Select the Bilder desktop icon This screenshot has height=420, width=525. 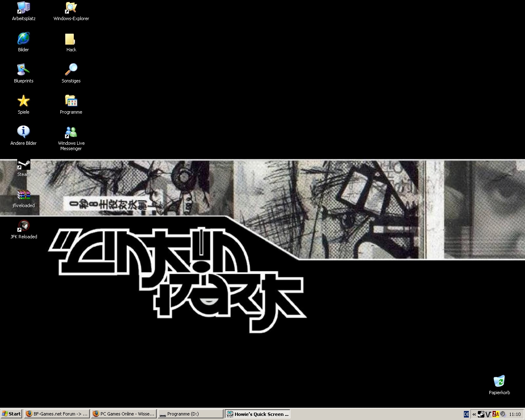[x=23, y=42]
